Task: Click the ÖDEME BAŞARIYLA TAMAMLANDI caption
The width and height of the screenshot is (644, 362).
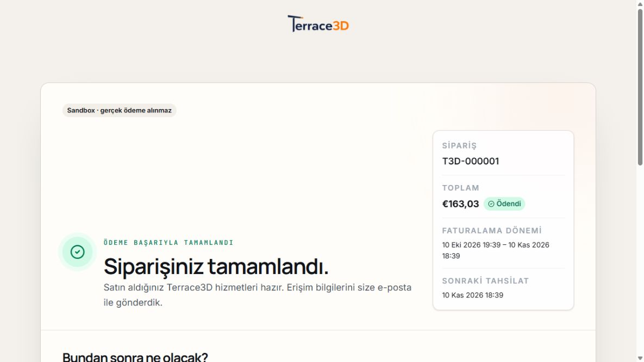Action: click(x=168, y=243)
